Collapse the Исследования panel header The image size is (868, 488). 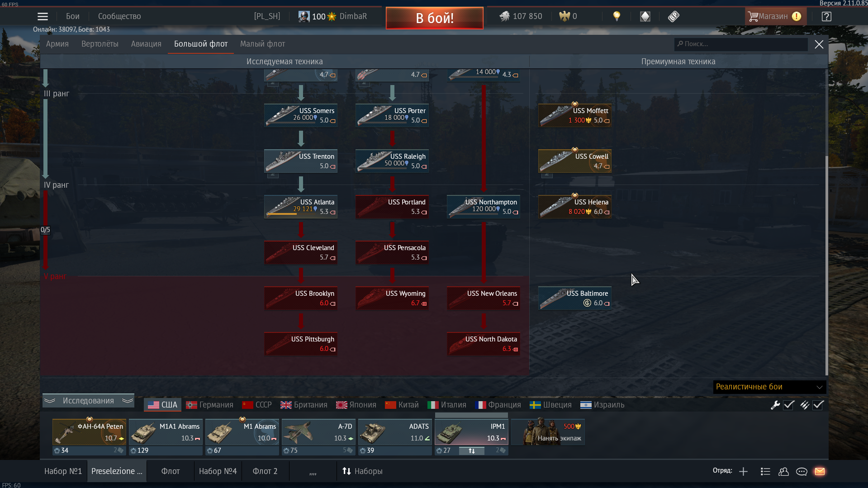tap(88, 400)
